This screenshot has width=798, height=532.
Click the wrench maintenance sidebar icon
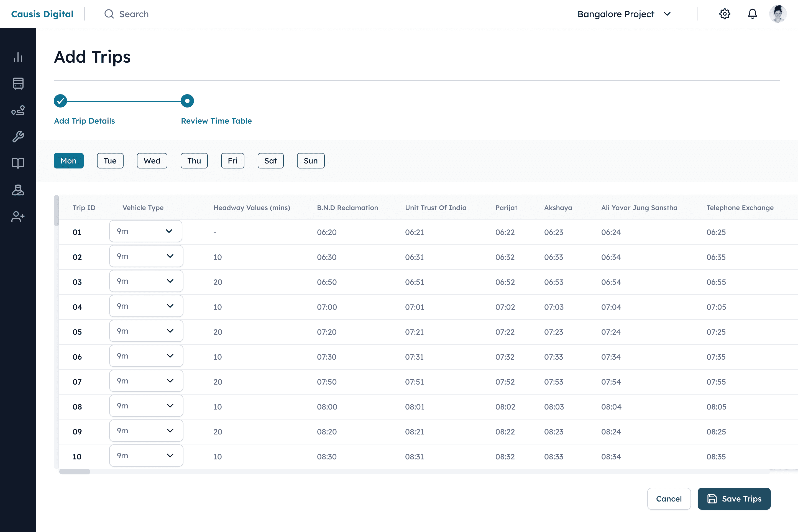point(18,137)
